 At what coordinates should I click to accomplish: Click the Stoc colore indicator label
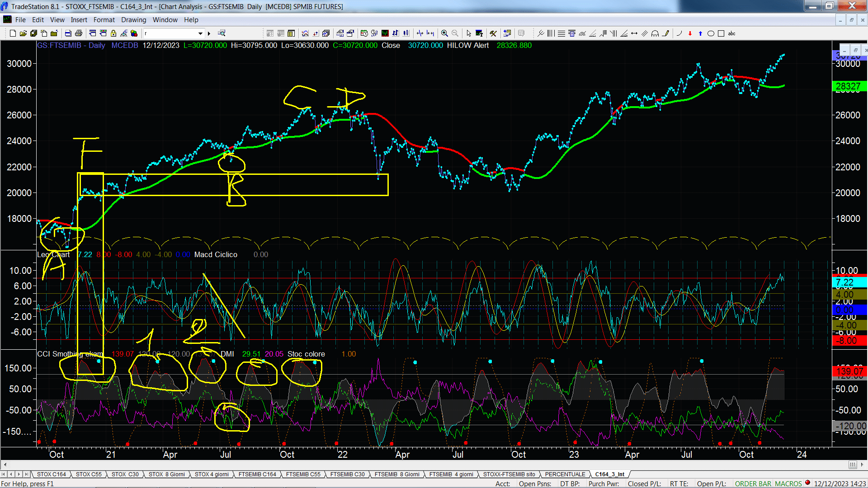coord(306,354)
